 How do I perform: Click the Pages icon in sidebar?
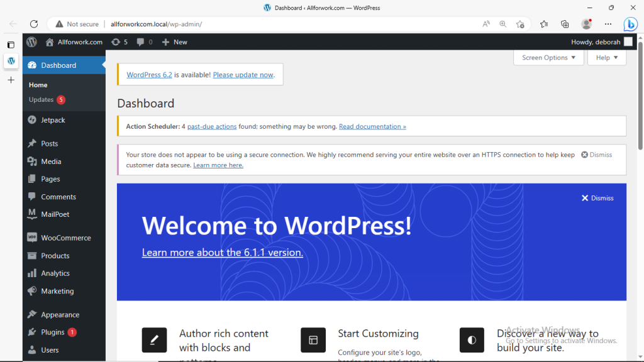pyautogui.click(x=32, y=179)
